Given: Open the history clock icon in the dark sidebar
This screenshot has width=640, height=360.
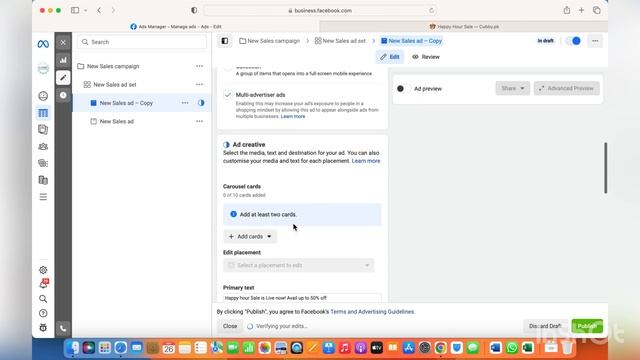Looking at the screenshot, I should click(x=63, y=95).
